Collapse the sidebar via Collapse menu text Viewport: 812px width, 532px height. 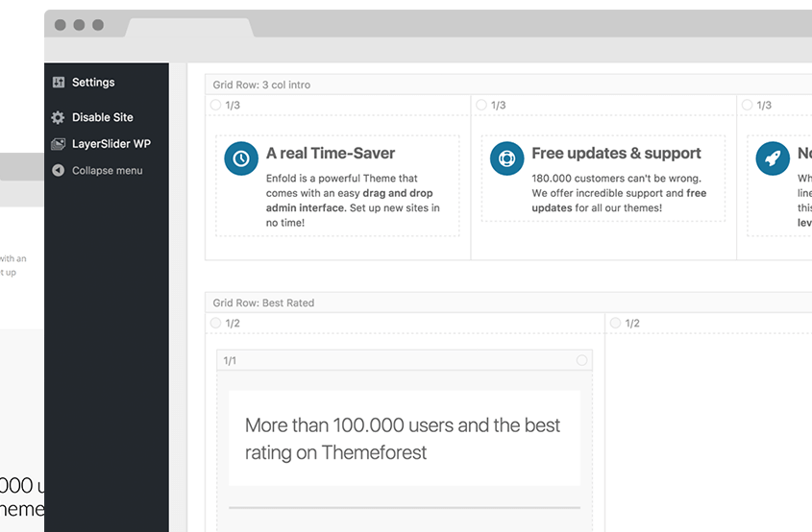107,171
